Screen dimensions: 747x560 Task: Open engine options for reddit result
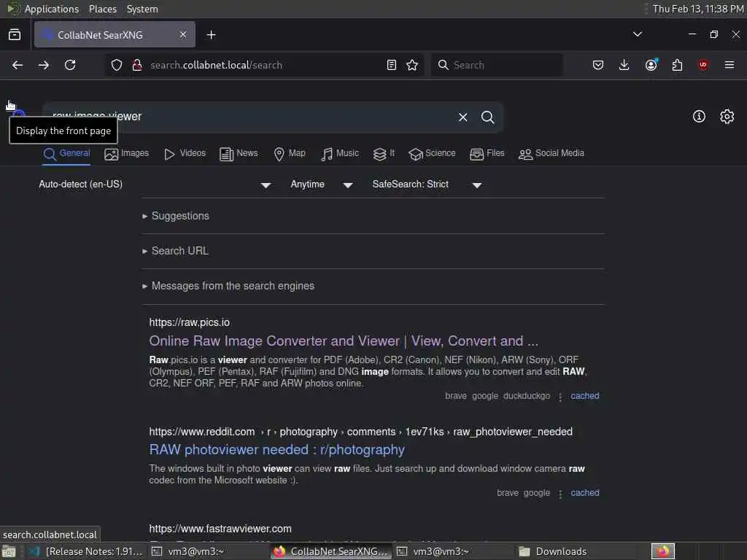coord(560,494)
